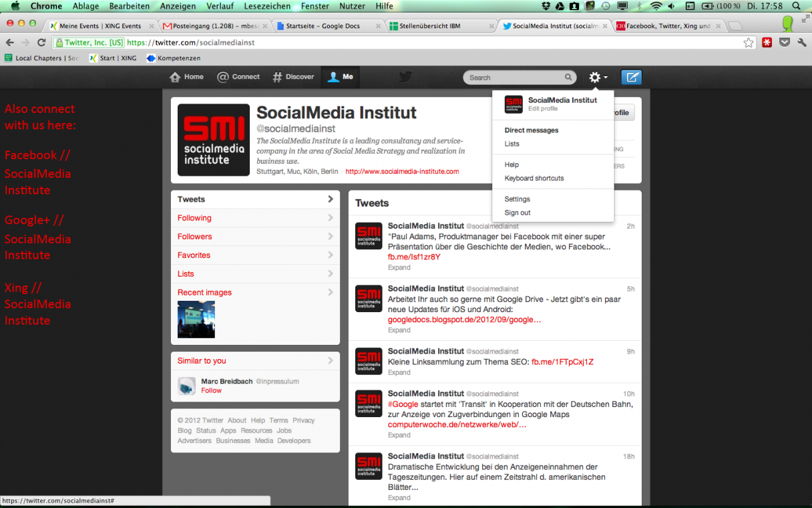Expand the Google Drive tweet
Viewport: 812px width, 508px height.
(399, 330)
